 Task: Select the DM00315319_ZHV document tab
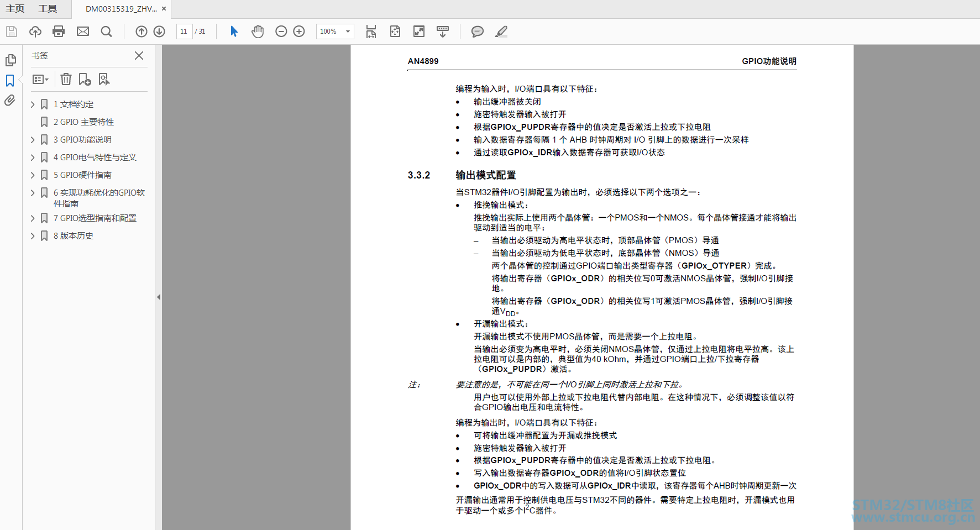coord(121,9)
